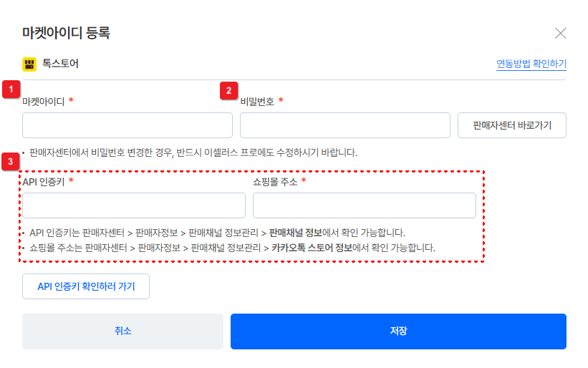Click the 쇼핑몰 주소 text field

pos(364,205)
